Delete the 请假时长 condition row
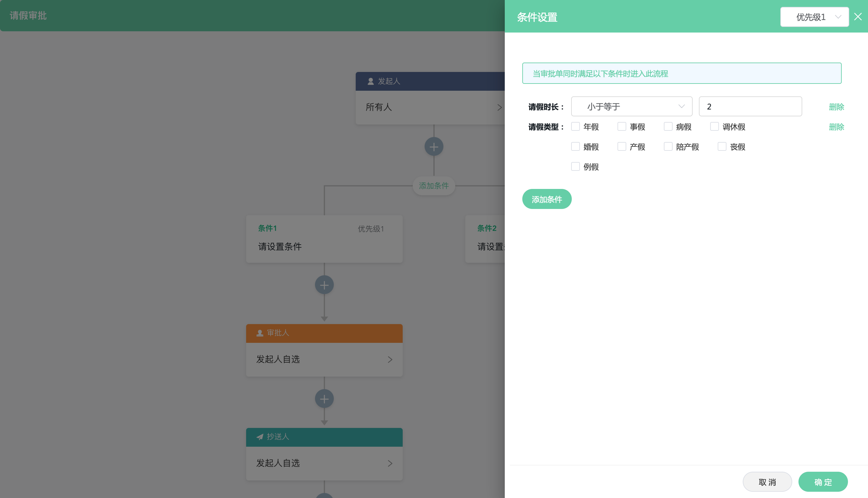The image size is (868, 498). 836,107
